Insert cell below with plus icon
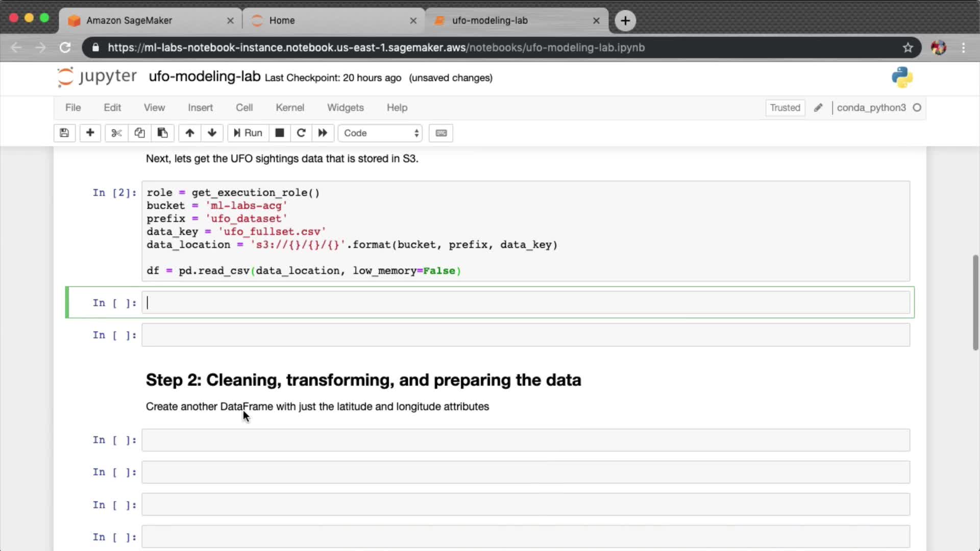 pyautogui.click(x=90, y=133)
